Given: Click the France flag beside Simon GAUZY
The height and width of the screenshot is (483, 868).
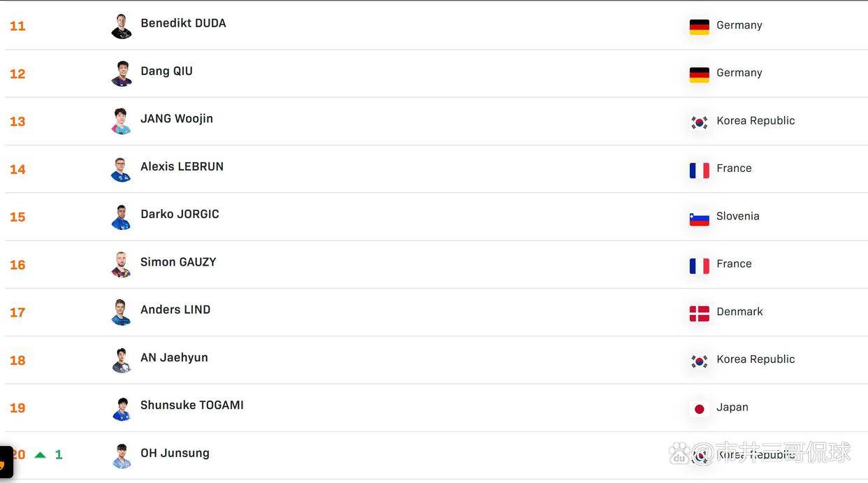Looking at the screenshot, I should 699,266.
